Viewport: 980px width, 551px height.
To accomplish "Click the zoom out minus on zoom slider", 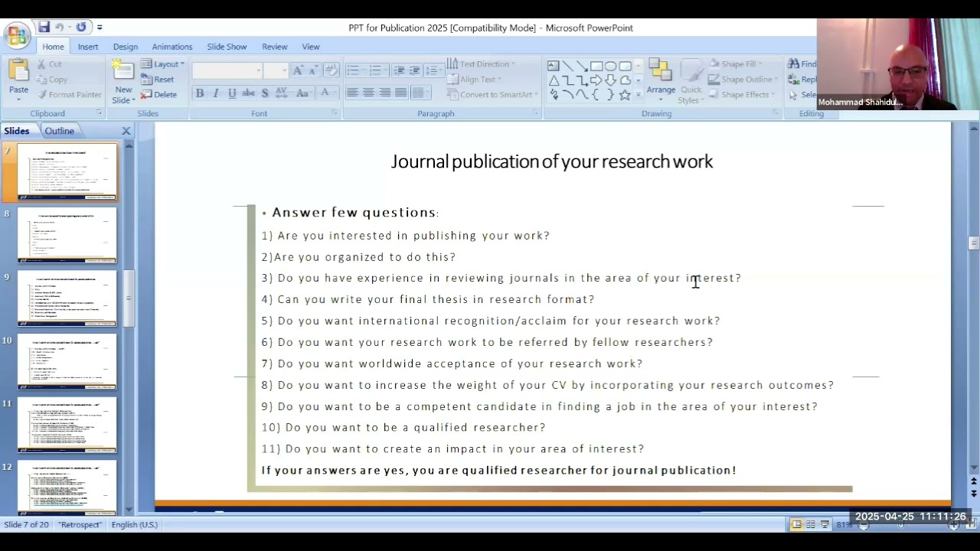I will 863,525.
